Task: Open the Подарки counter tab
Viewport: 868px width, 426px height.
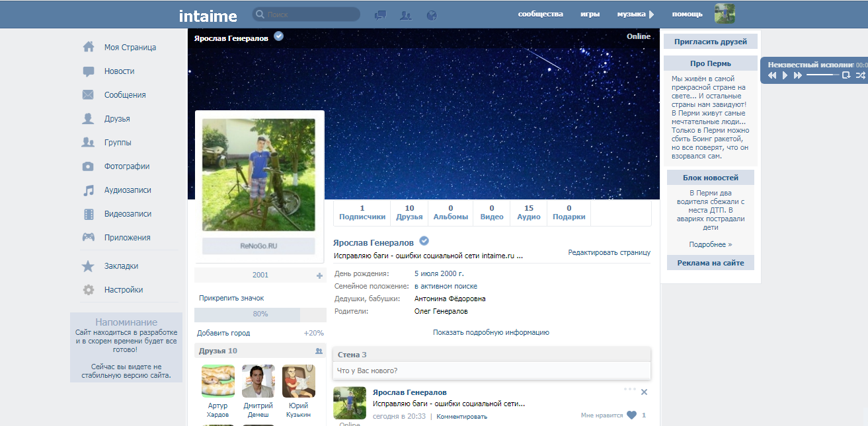Action: click(x=569, y=213)
